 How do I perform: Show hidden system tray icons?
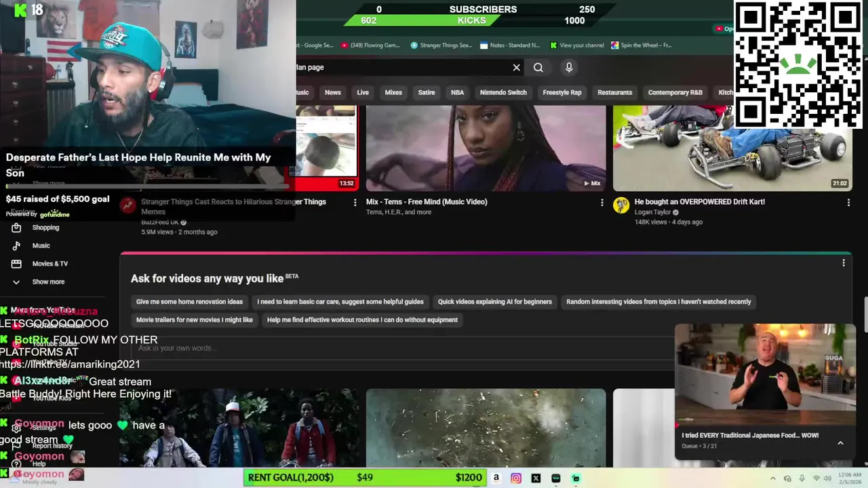(772, 479)
